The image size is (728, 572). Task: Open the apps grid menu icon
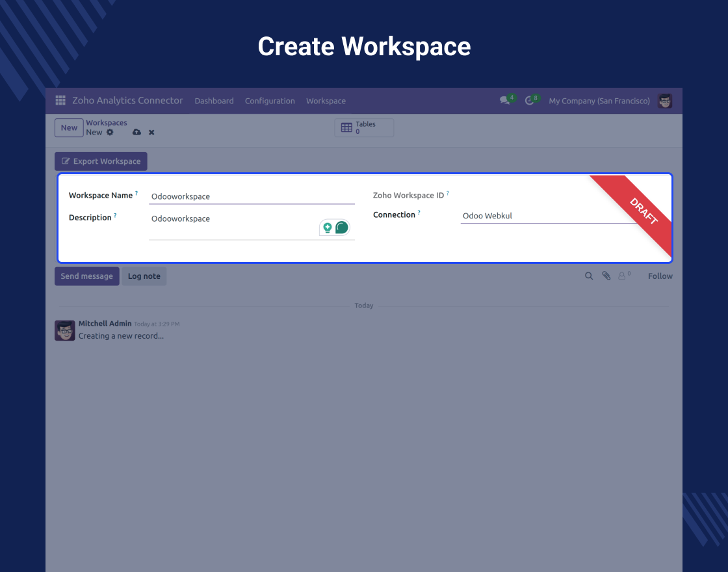(x=60, y=100)
